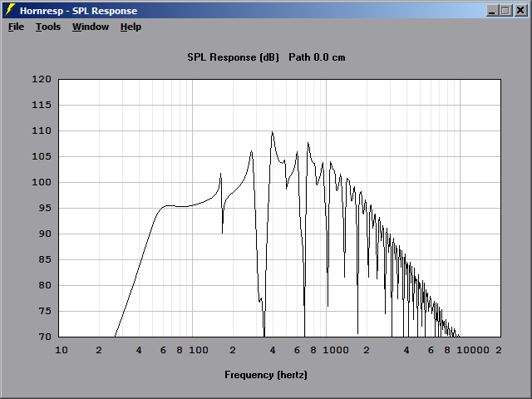Click the 75 value on the dB axis
532x399 pixels.
coord(45,311)
